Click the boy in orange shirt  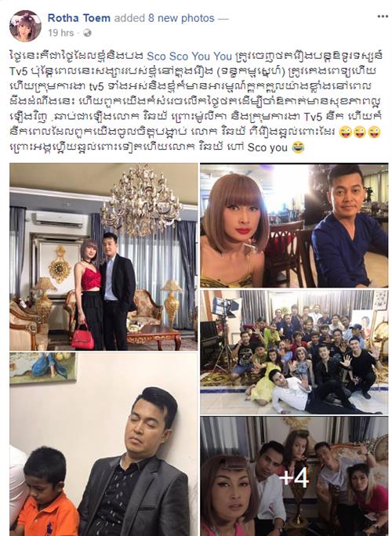click(x=45, y=492)
